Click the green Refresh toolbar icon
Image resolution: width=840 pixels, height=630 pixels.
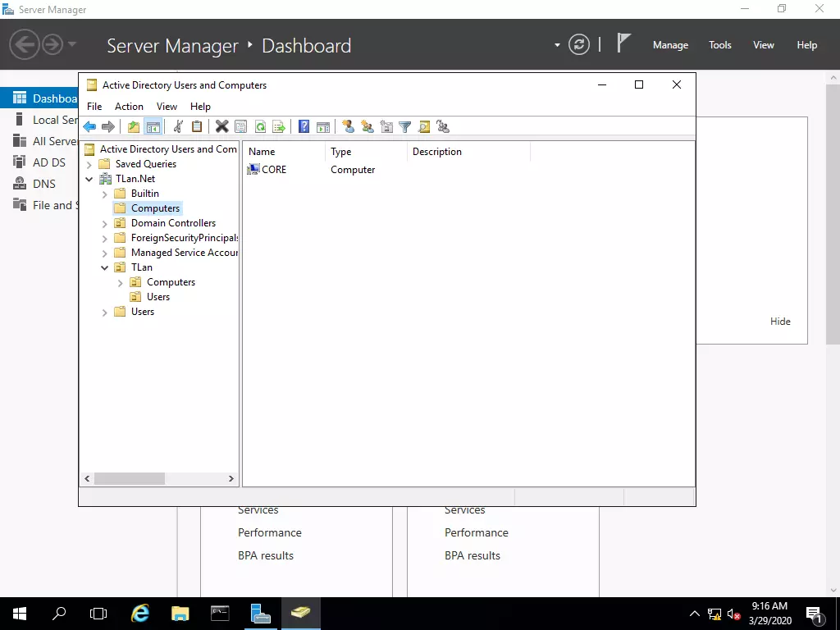click(x=260, y=127)
